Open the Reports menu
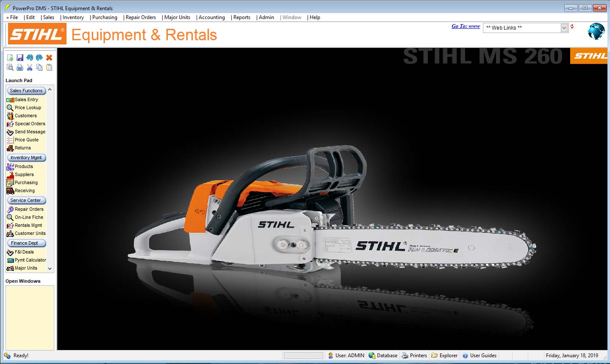The image size is (610, 364). click(242, 17)
